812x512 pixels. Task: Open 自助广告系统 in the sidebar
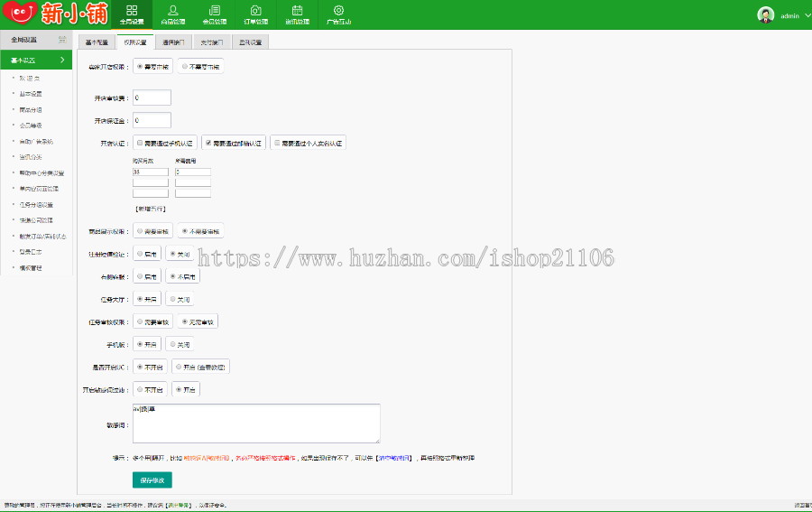(x=36, y=142)
